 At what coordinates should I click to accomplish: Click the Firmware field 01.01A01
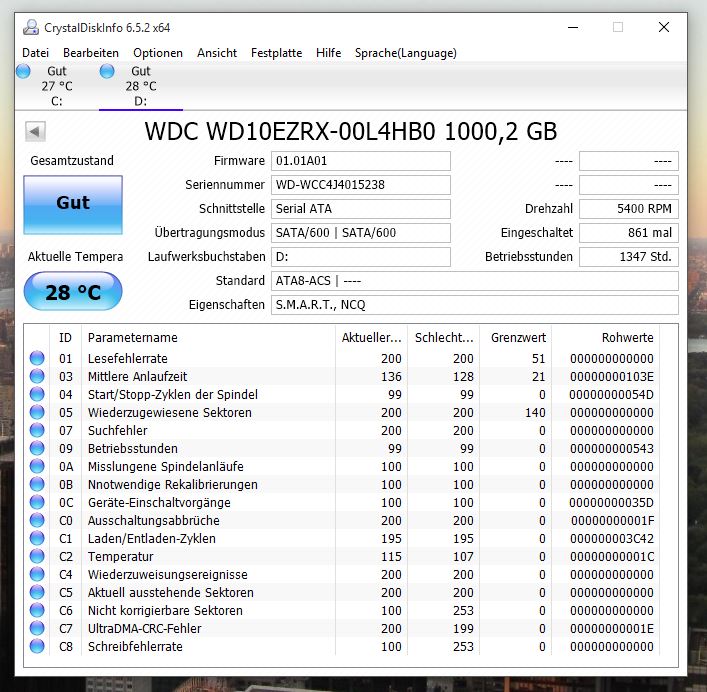coord(361,161)
